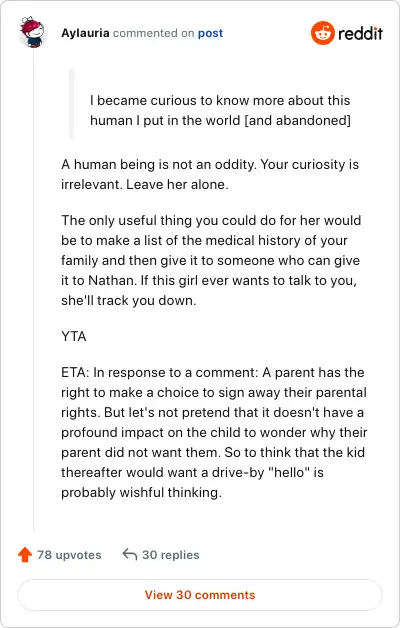The image size is (400, 628).
Task: Click the gray quote block bar
Action: [72, 104]
